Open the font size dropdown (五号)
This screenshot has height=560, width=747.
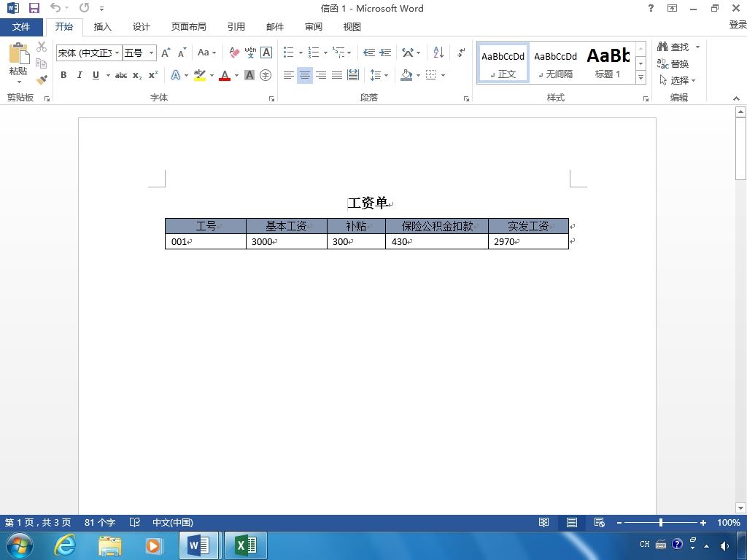pyautogui.click(x=151, y=52)
